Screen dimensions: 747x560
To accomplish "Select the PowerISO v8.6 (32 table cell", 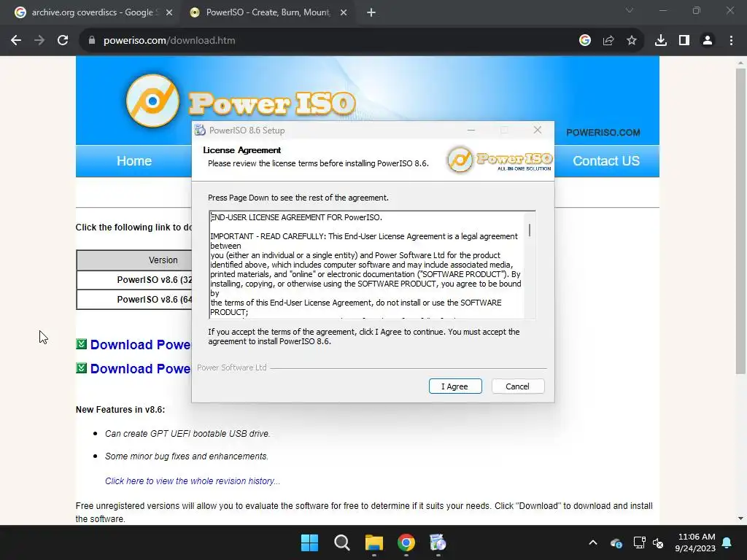I will coord(134,280).
